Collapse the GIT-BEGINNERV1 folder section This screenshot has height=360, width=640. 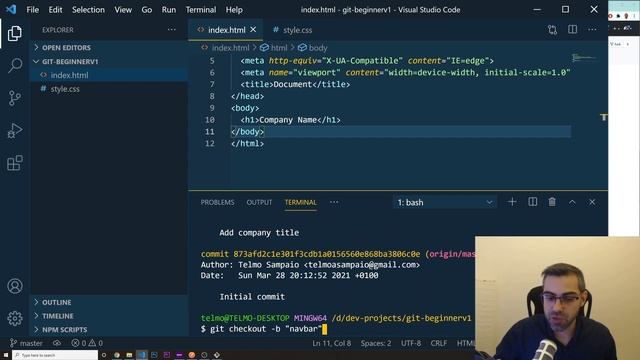click(x=109, y=62)
